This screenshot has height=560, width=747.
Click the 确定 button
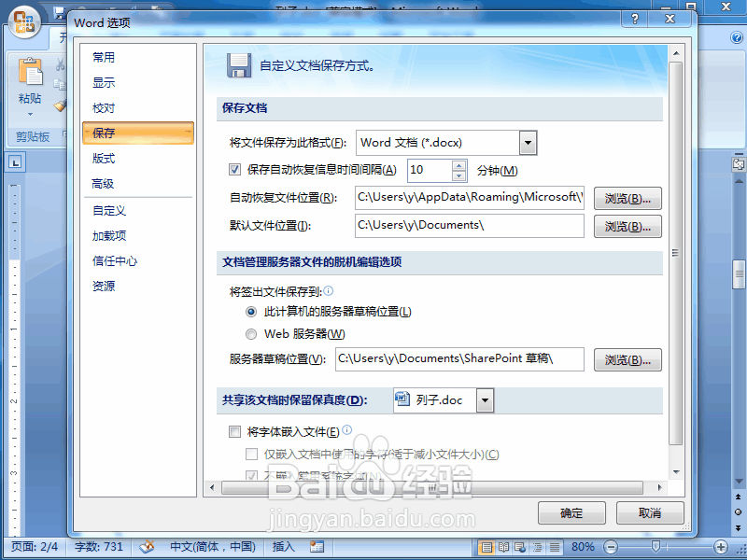(571, 513)
